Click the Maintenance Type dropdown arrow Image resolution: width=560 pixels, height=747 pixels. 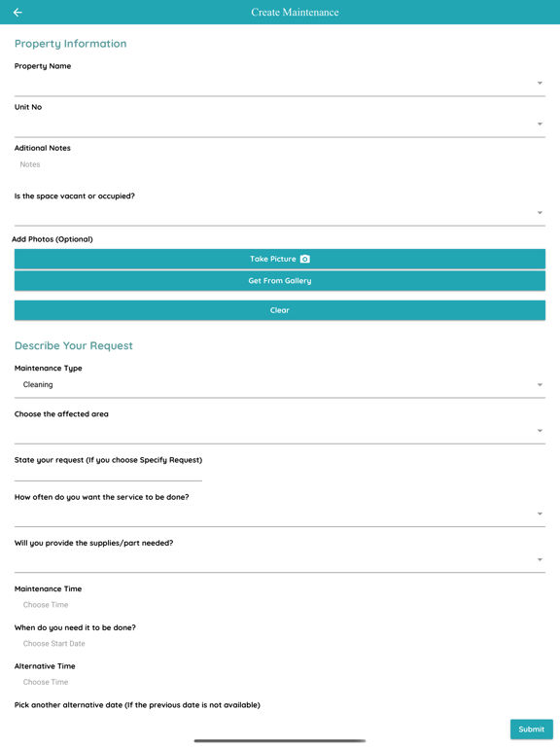point(540,385)
